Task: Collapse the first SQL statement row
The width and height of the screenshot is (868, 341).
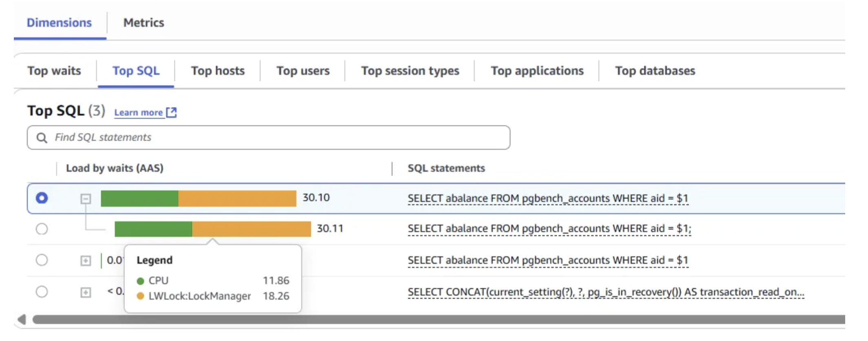Action: (x=86, y=199)
